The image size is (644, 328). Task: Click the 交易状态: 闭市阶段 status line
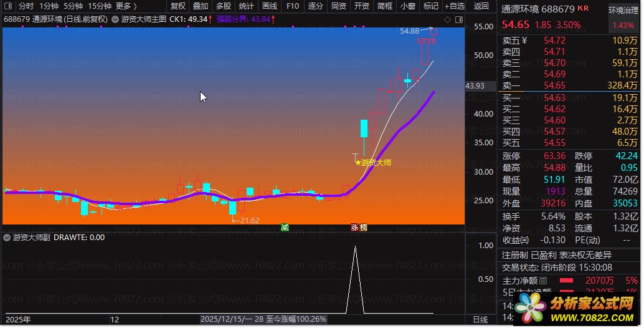(x=557, y=268)
